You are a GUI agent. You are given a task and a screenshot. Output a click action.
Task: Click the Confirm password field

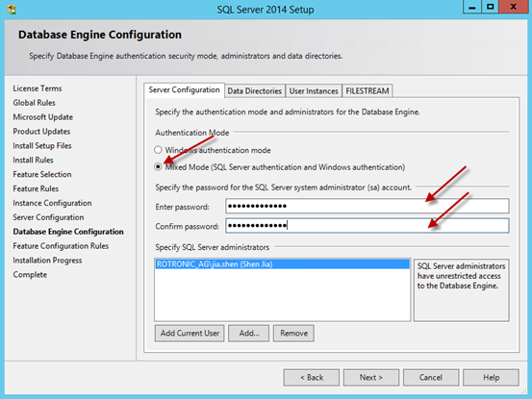367,225
